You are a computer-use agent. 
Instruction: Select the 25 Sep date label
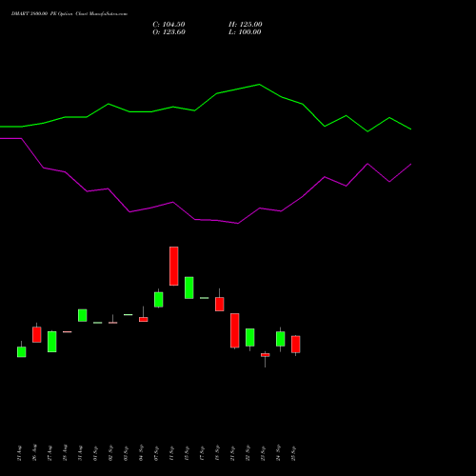(293, 454)
